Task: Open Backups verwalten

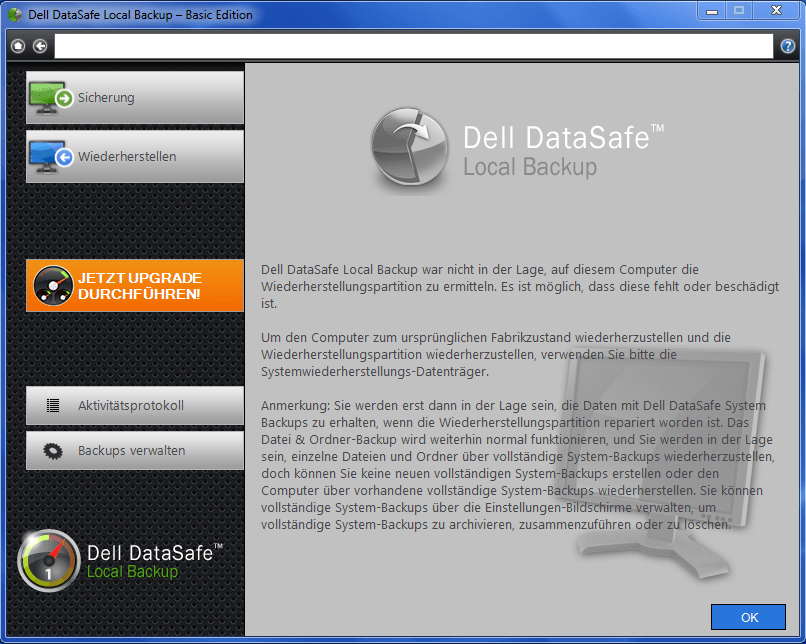Action: [x=135, y=451]
